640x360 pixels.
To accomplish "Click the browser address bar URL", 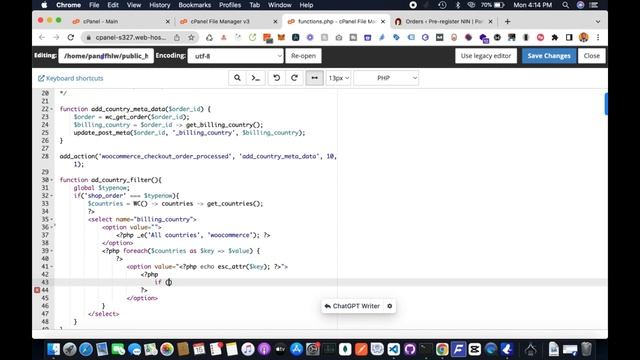I will 131,38.
